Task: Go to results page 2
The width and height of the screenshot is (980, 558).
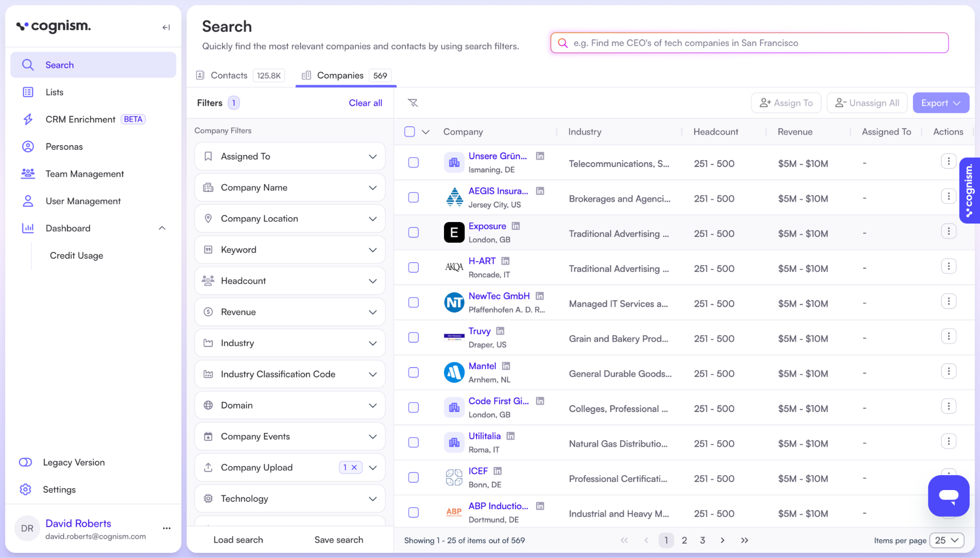Action: 684,540
